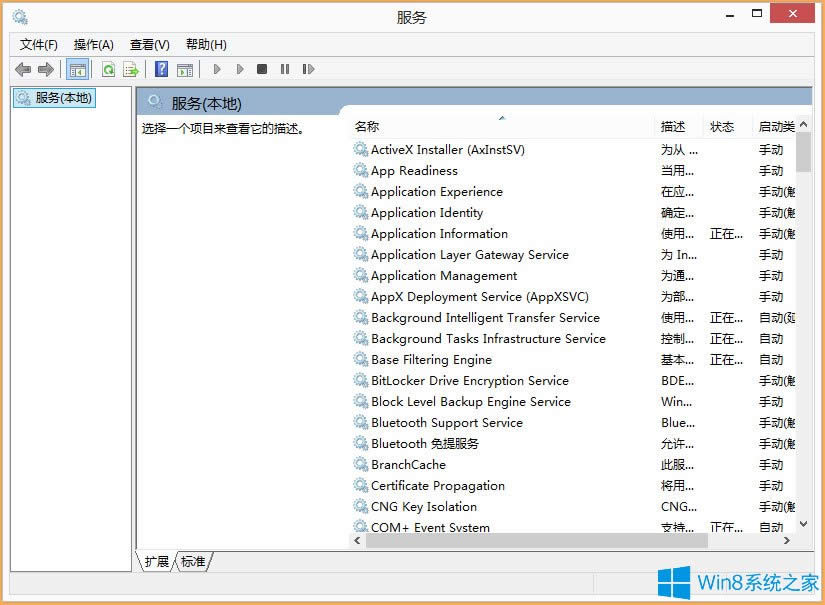Screen dimensions: 825x605
Task: Restart the service with the restart icon
Action: 308,69
